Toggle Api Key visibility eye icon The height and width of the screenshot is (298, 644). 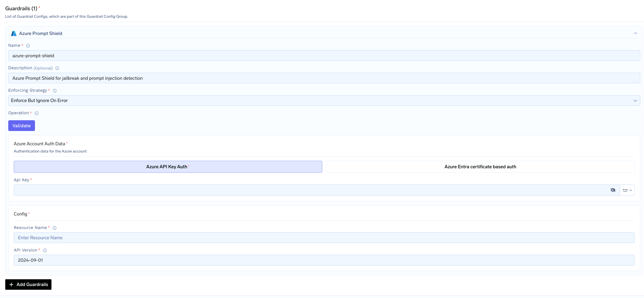[613, 190]
